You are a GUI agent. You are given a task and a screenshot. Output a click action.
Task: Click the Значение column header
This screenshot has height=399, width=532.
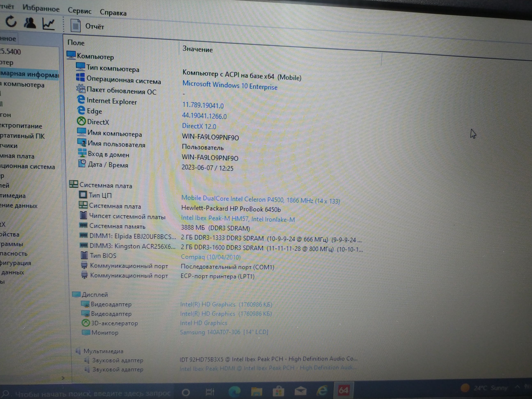click(197, 49)
